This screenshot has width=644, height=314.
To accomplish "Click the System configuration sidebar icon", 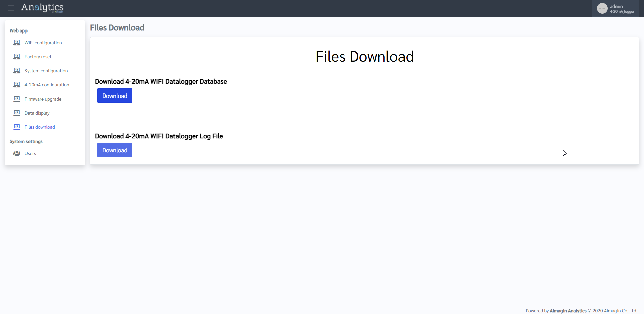I will pos(17,71).
